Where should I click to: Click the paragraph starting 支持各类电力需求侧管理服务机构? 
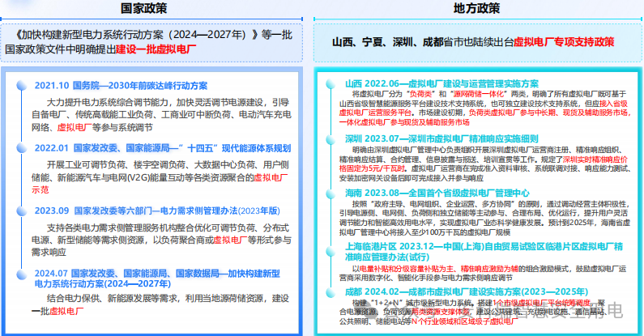coord(161,240)
